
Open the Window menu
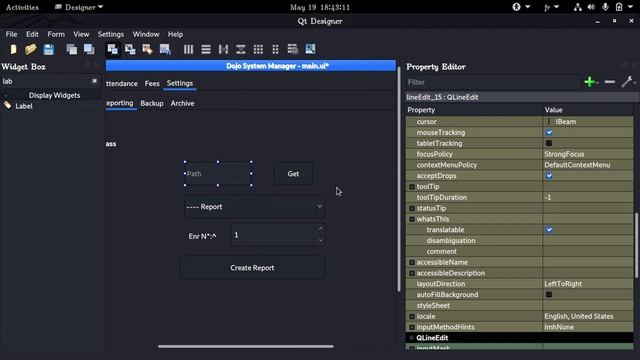(146, 34)
